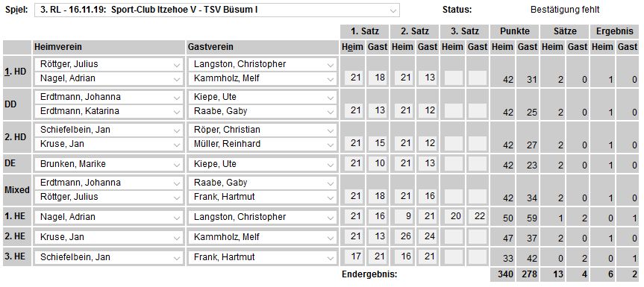Select 2. HD first set guest score 15

pos(378,143)
